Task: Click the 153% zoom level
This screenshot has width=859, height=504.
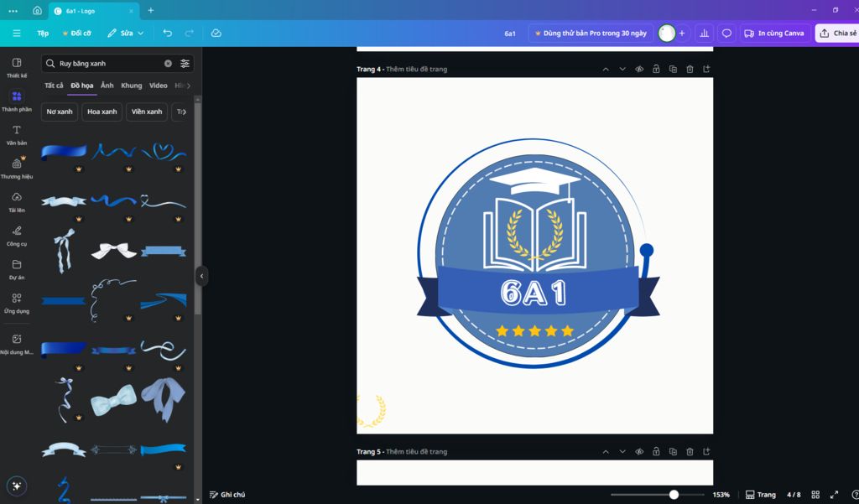Action: click(721, 495)
